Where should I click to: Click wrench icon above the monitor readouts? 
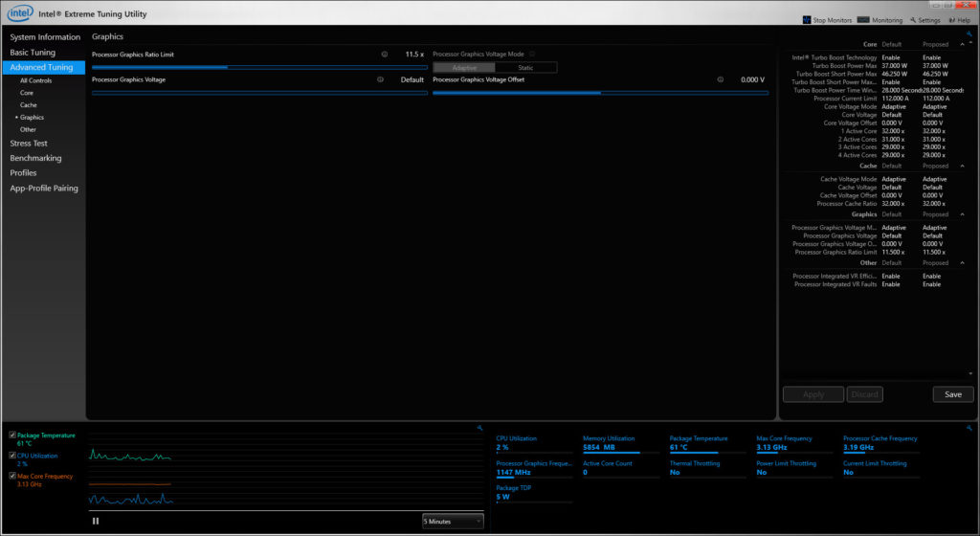pyautogui.click(x=969, y=428)
